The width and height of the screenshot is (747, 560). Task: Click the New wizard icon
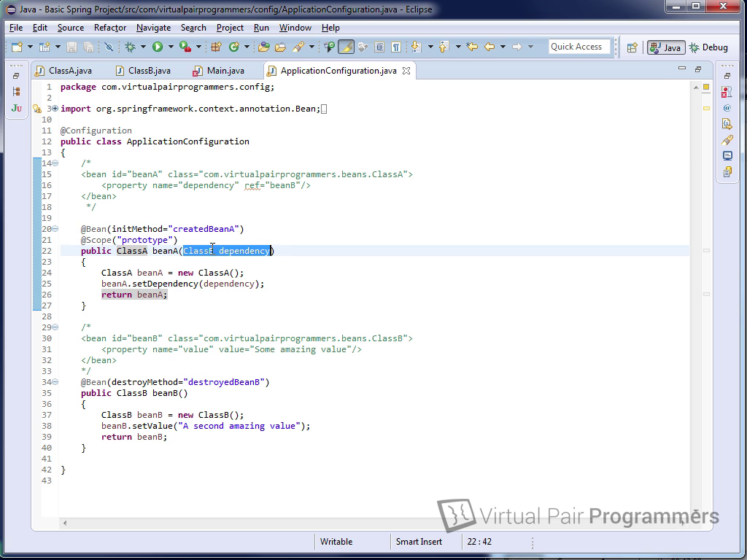coord(18,47)
